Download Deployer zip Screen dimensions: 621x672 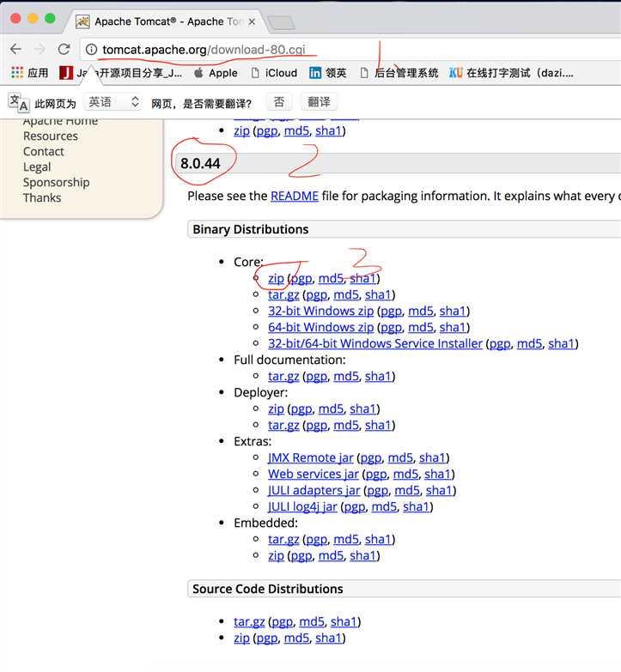(276, 409)
